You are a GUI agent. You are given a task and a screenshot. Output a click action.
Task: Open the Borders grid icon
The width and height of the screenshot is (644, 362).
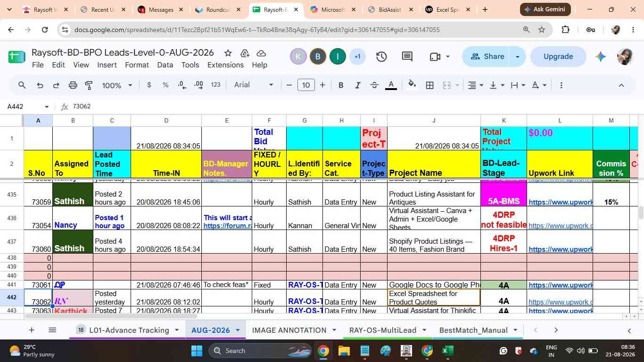pyautogui.click(x=429, y=85)
